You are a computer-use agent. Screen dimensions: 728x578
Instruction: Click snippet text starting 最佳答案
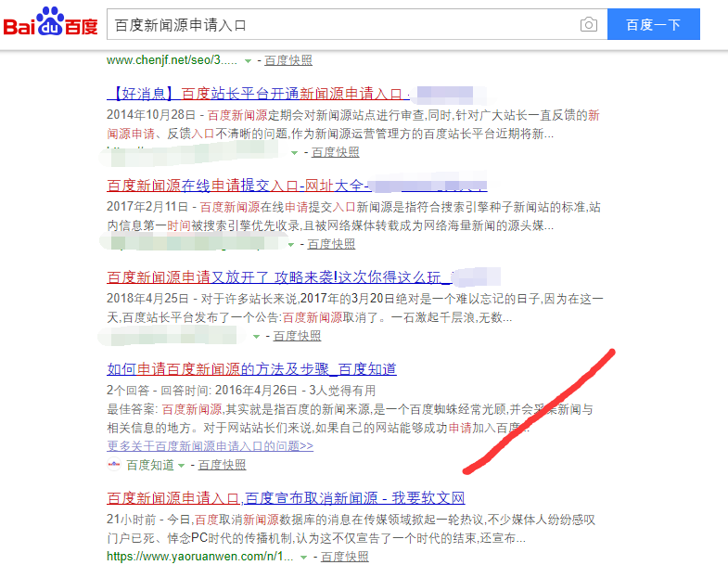[x=350, y=418]
